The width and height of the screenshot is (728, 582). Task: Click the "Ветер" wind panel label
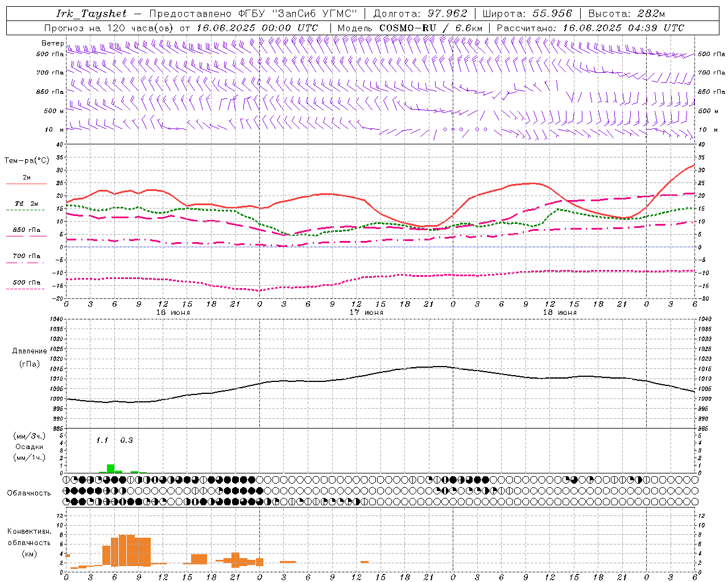tap(53, 43)
